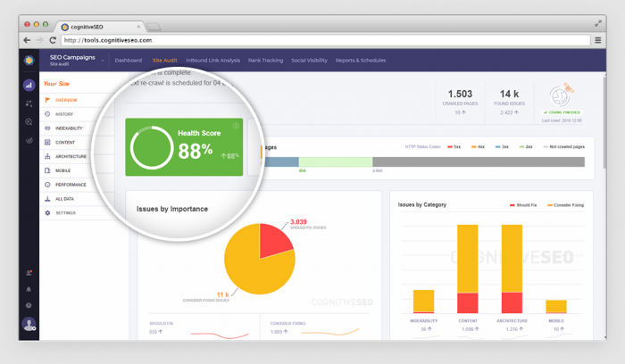Click the 14 k found issues value
Screen dimensions: 625x364
(x=510, y=94)
